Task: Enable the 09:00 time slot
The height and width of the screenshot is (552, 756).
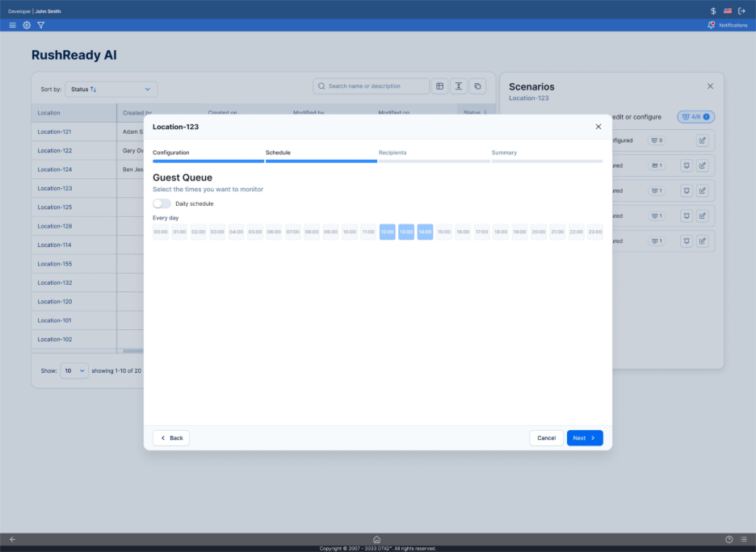Action: pos(331,232)
